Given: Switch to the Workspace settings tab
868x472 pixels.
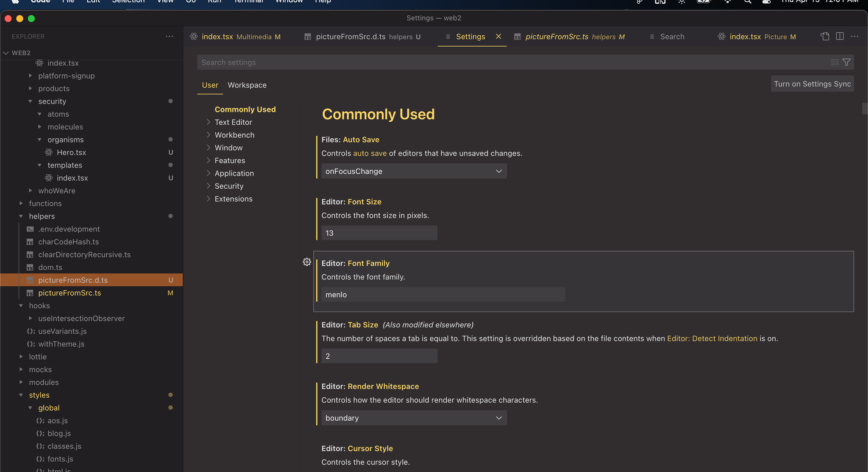Looking at the screenshot, I should click(247, 85).
